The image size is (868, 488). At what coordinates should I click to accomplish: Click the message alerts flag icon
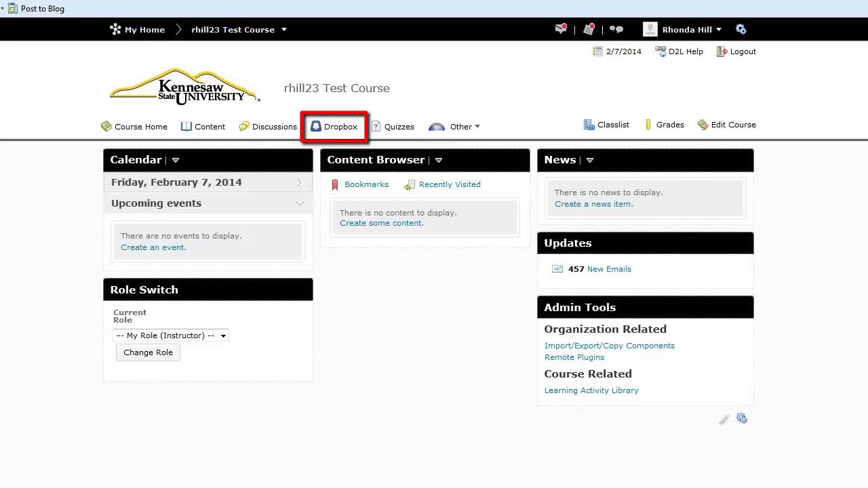[561, 29]
